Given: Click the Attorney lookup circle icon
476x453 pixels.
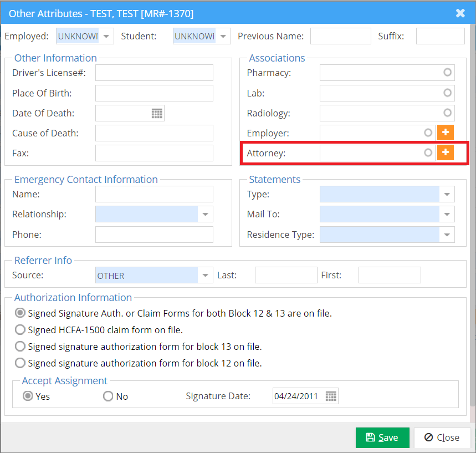Looking at the screenshot, I should (x=428, y=152).
